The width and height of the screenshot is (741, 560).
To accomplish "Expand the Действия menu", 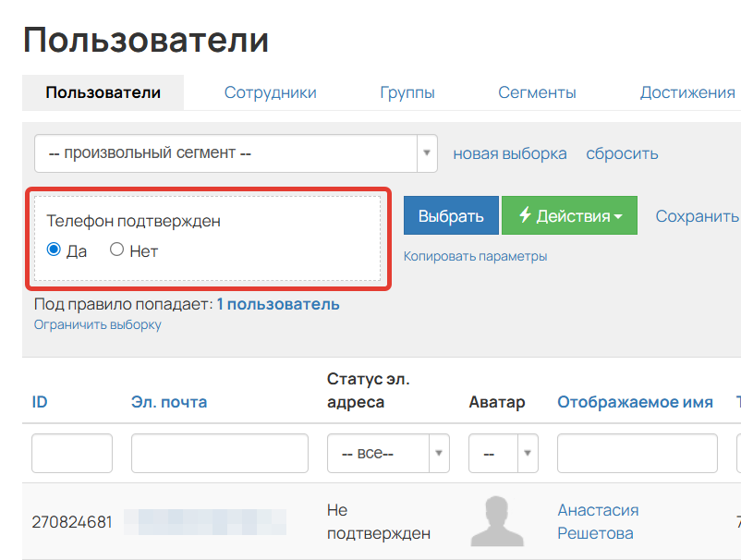I will click(x=569, y=214).
